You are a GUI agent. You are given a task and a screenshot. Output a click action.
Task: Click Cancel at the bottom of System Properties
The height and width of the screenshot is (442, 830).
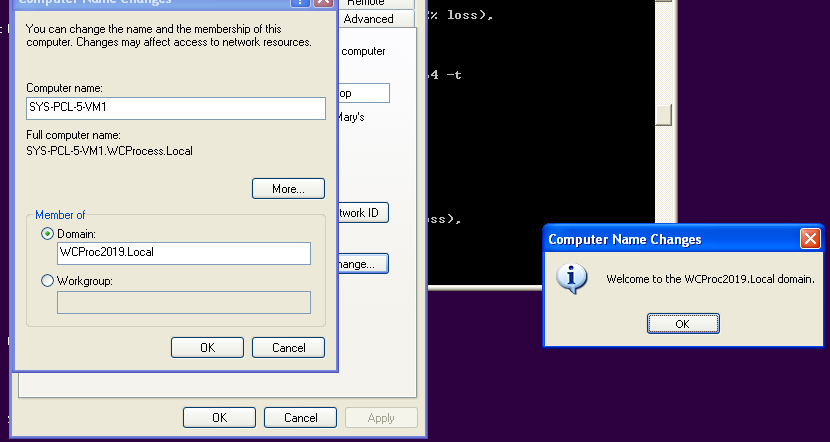point(301,417)
